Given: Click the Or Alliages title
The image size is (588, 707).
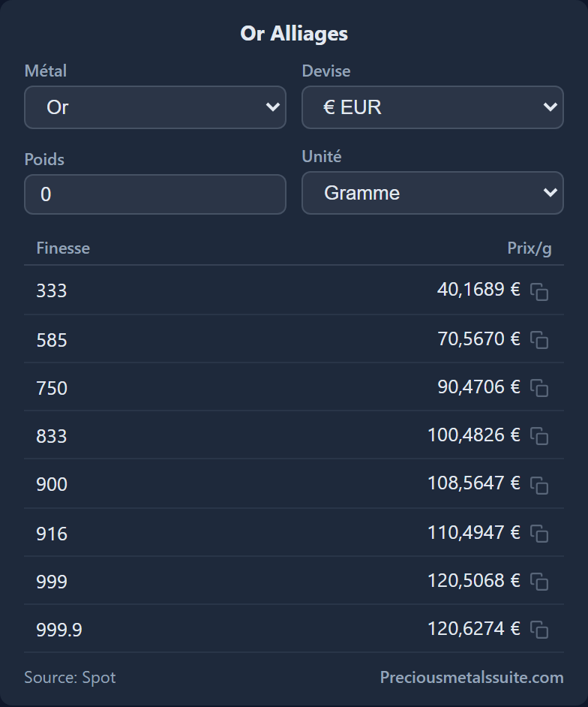Looking at the screenshot, I should click(x=294, y=33).
